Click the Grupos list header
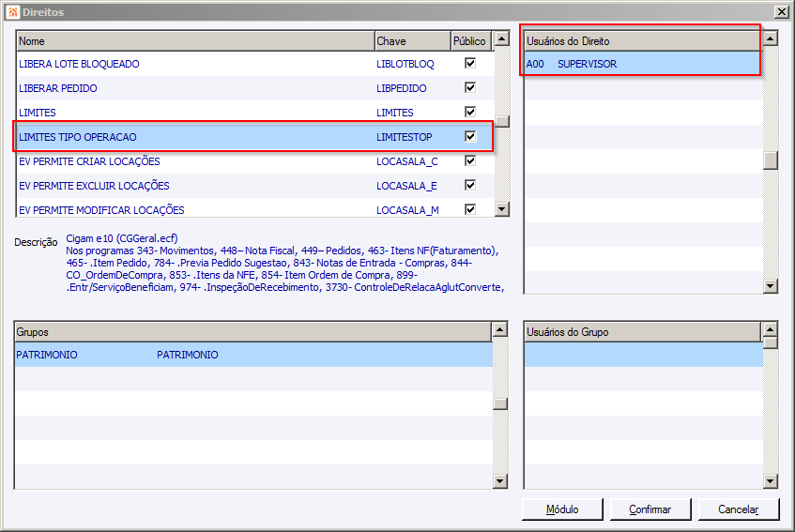This screenshot has height=532, width=795. tap(253, 332)
